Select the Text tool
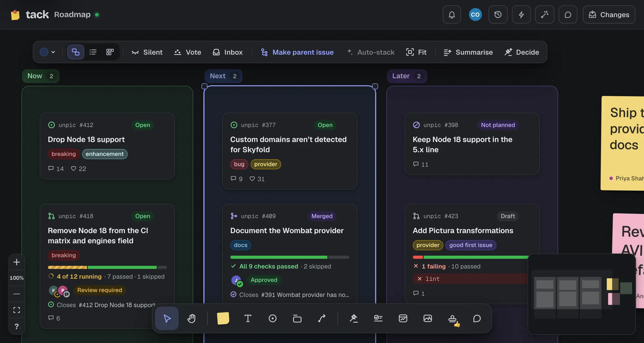This screenshot has height=343, width=644. 248,318
